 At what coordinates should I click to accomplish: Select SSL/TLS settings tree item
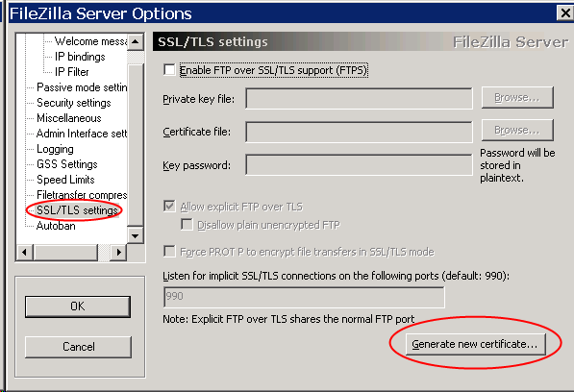point(77,210)
